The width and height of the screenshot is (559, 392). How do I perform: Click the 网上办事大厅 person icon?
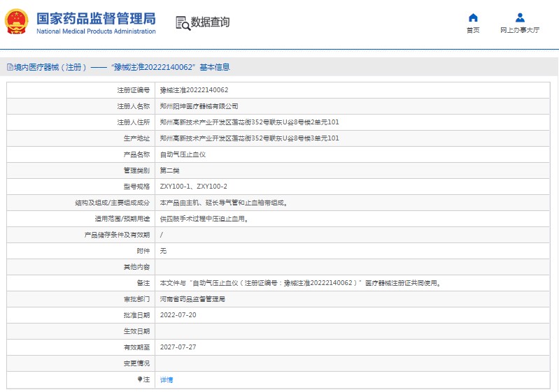520,17
